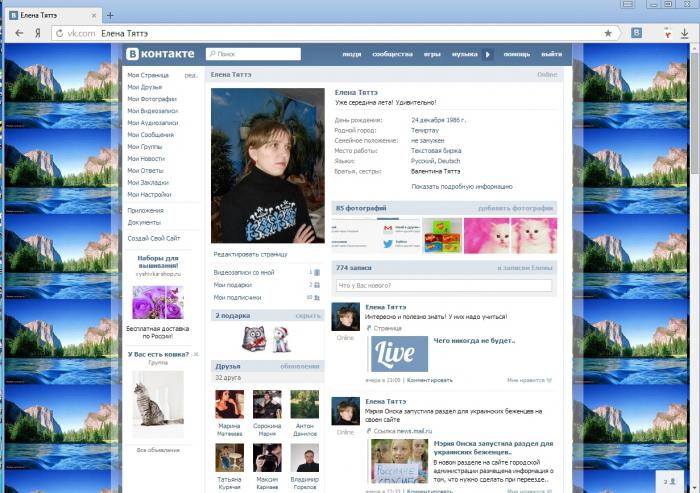Open sibling link 'Валентина Тяттэ'
The height and width of the screenshot is (493, 700).
click(x=435, y=171)
